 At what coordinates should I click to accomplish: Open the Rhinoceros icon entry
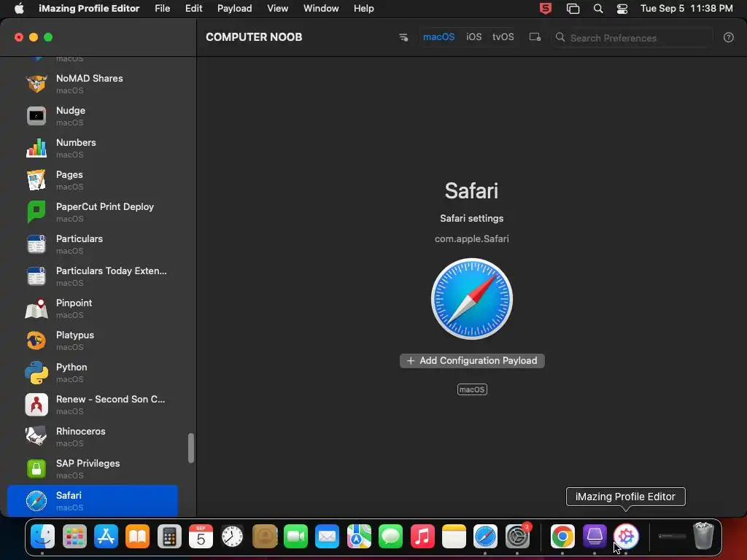tap(36, 437)
